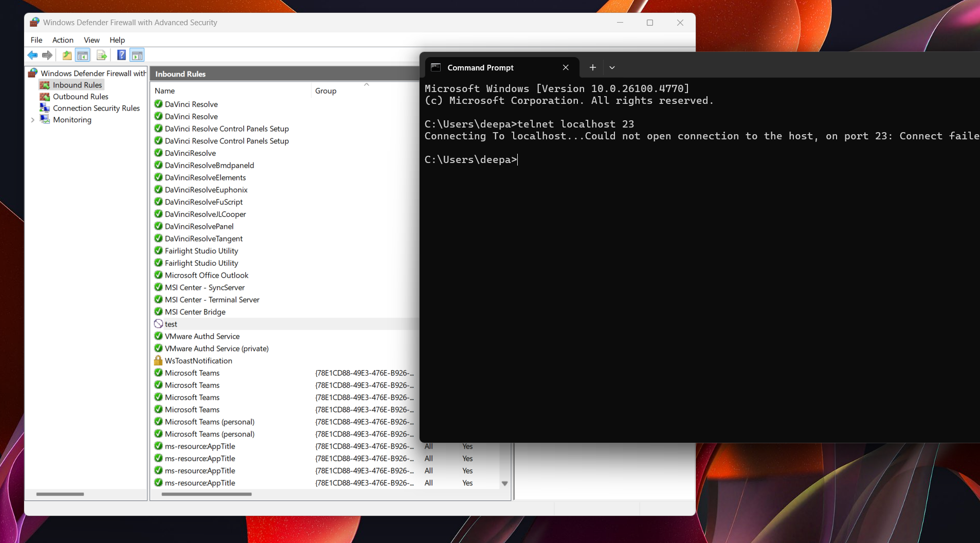Select the Windows Defender Firewall root node

(94, 74)
